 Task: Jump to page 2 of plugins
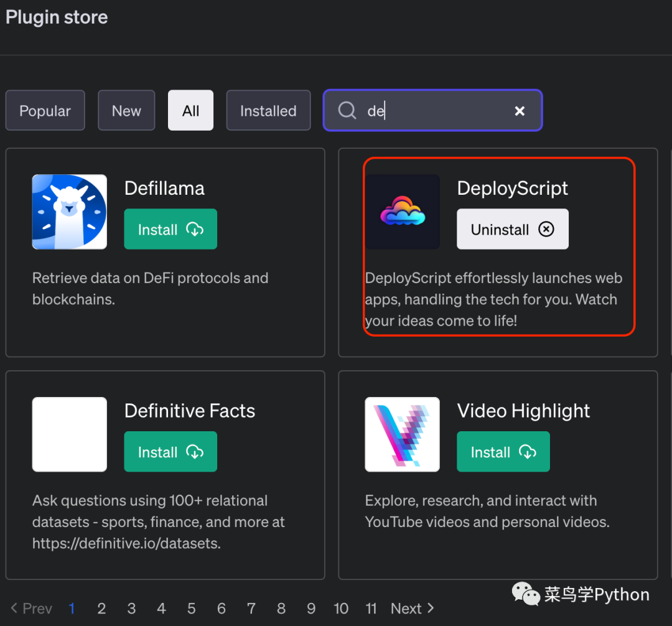point(101,609)
